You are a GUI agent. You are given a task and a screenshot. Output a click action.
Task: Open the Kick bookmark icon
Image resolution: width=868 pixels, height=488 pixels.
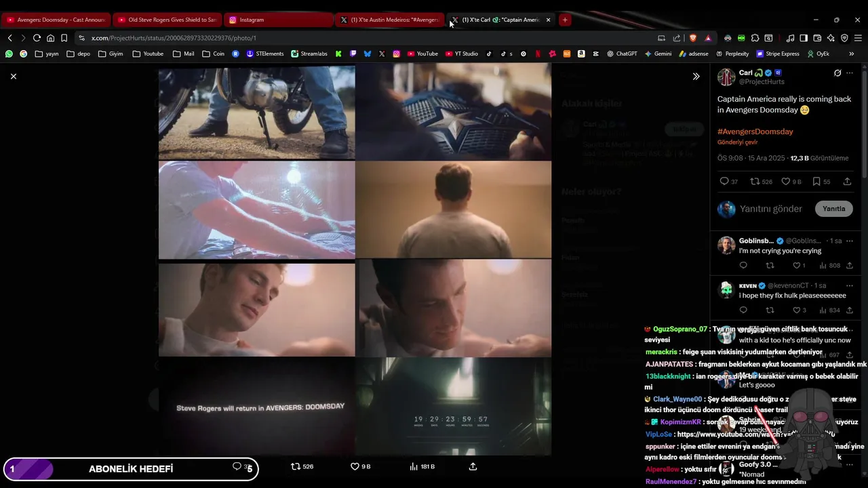338,54
